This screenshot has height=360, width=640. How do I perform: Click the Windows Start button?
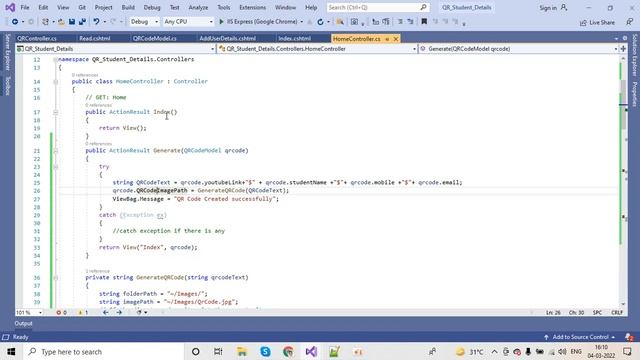coord(11,351)
